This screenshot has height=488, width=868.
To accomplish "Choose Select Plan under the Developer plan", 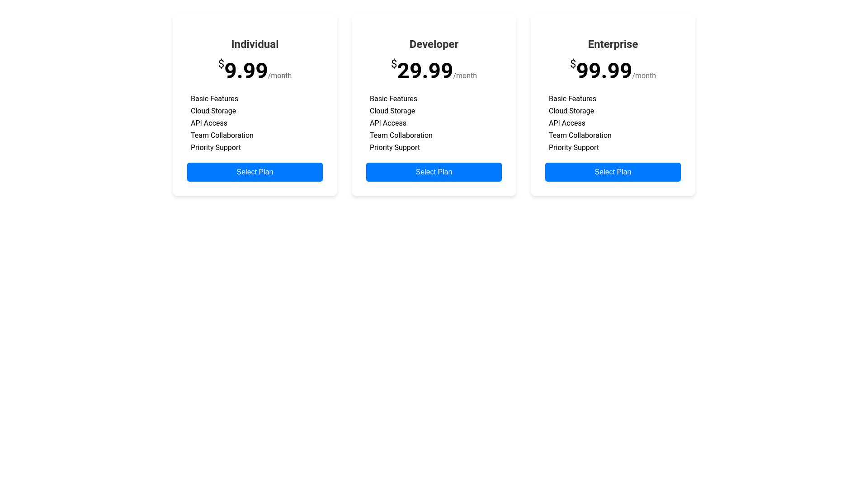I will click(x=434, y=172).
